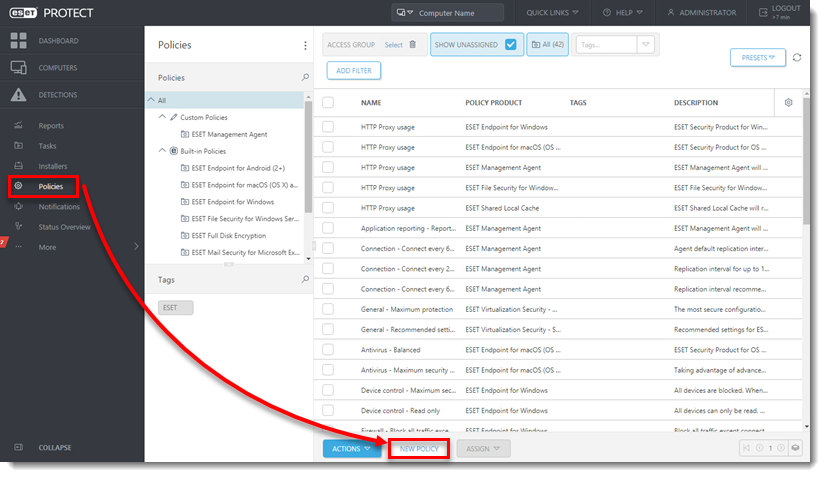Expand the More sidebar submenu
Image resolution: width=825 pixels, height=477 pixels.
[x=136, y=246]
